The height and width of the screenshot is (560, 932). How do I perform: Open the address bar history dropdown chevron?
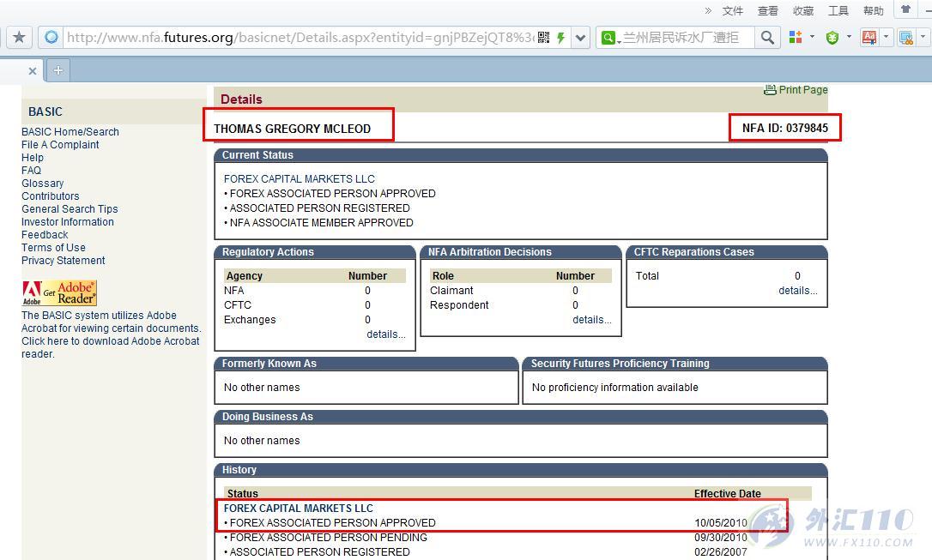pos(581,38)
